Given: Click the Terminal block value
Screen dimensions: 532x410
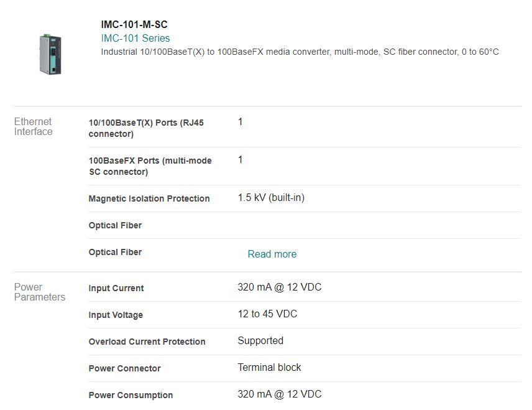Looking at the screenshot, I should [x=269, y=368].
